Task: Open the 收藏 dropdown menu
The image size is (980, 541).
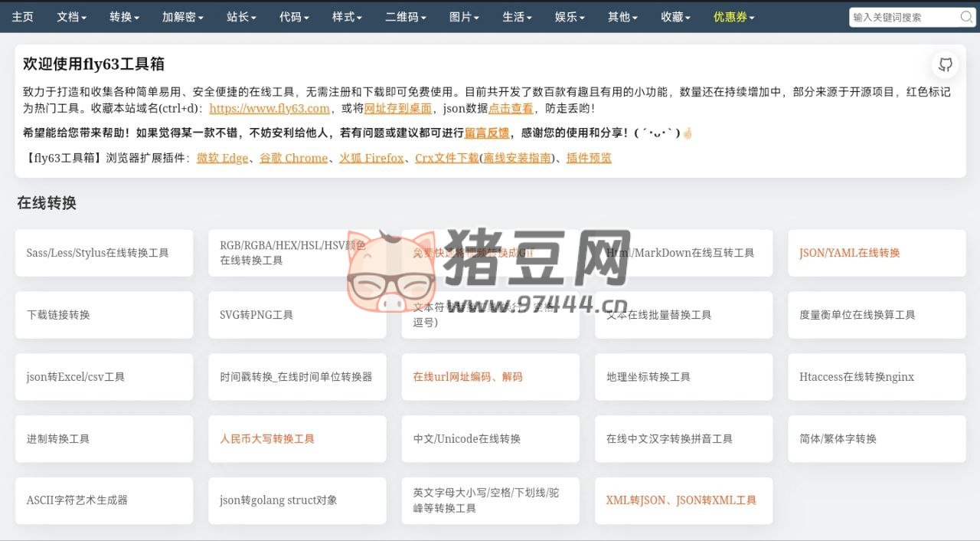Action: click(675, 16)
